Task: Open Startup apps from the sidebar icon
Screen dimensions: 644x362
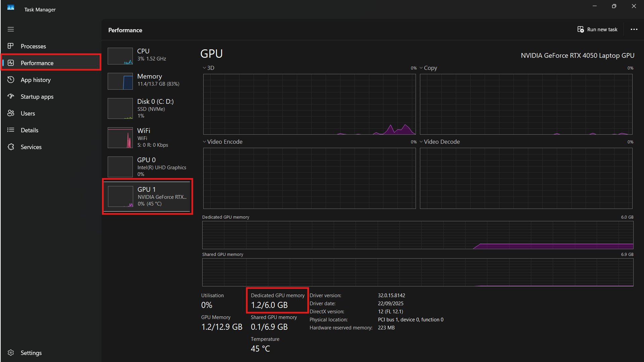Action: point(11,96)
